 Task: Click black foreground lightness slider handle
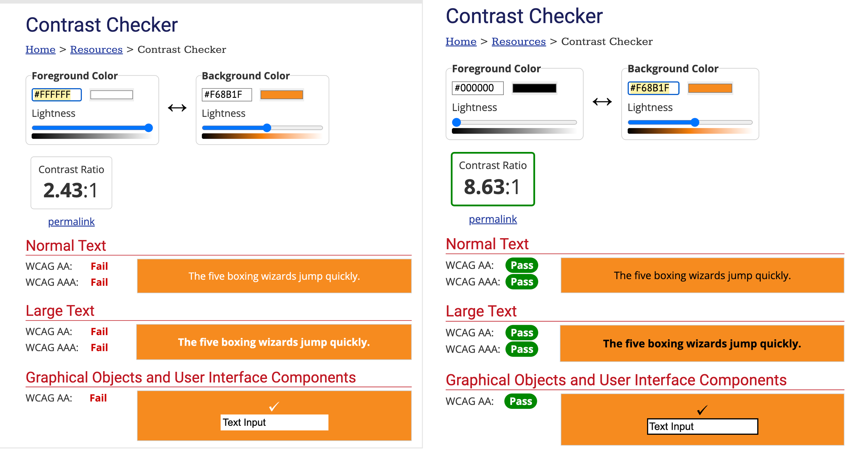(x=456, y=122)
